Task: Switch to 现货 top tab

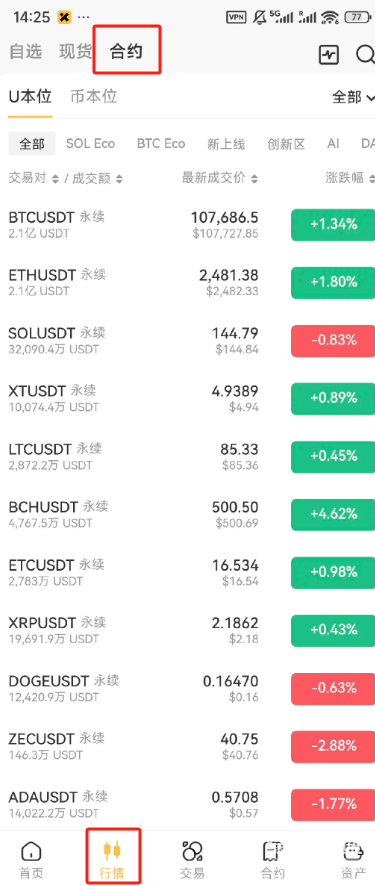Action: [75, 52]
